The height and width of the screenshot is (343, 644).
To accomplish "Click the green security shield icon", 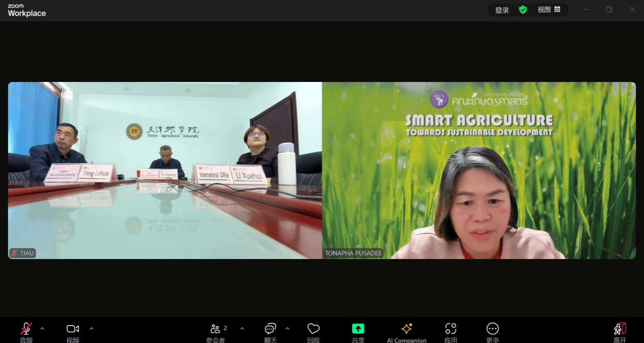I will pyautogui.click(x=523, y=10).
